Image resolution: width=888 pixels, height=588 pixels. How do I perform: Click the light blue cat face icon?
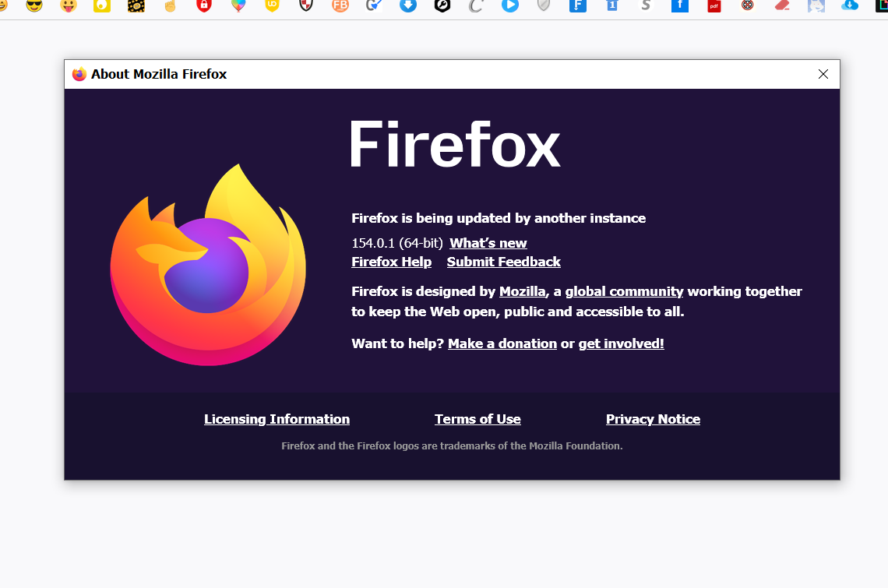click(x=816, y=5)
